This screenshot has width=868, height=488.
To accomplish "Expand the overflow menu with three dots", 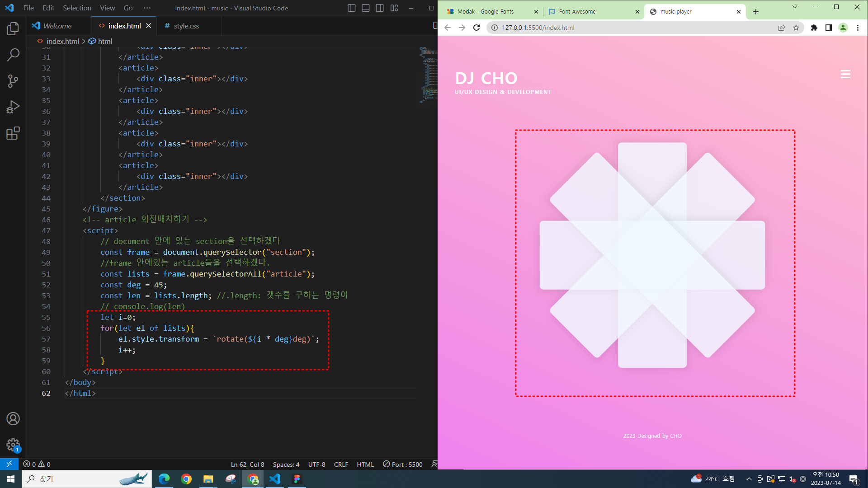I will coord(147,8).
